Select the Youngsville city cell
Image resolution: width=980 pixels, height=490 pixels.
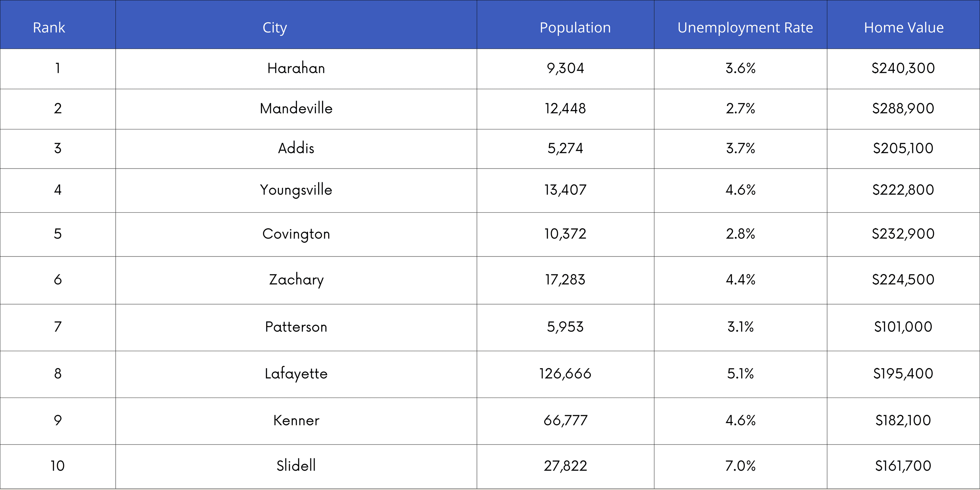point(296,190)
